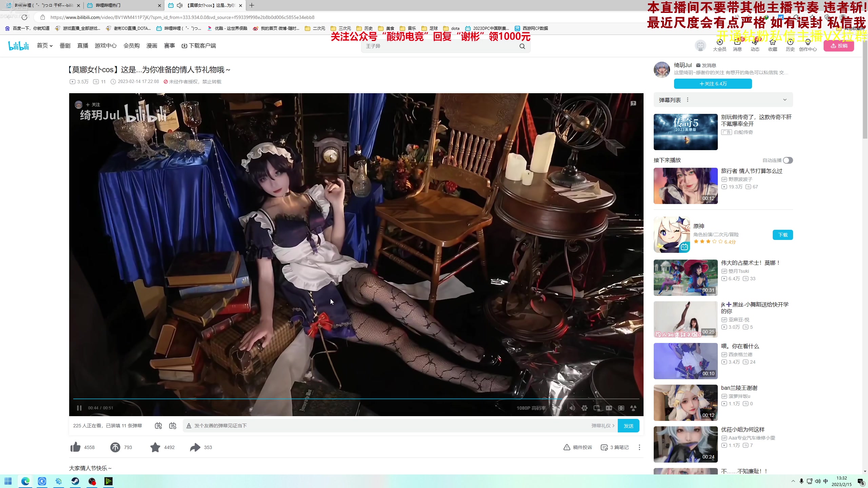The image size is (868, 488).
Task: Open video player settings gear
Action: pos(585,408)
